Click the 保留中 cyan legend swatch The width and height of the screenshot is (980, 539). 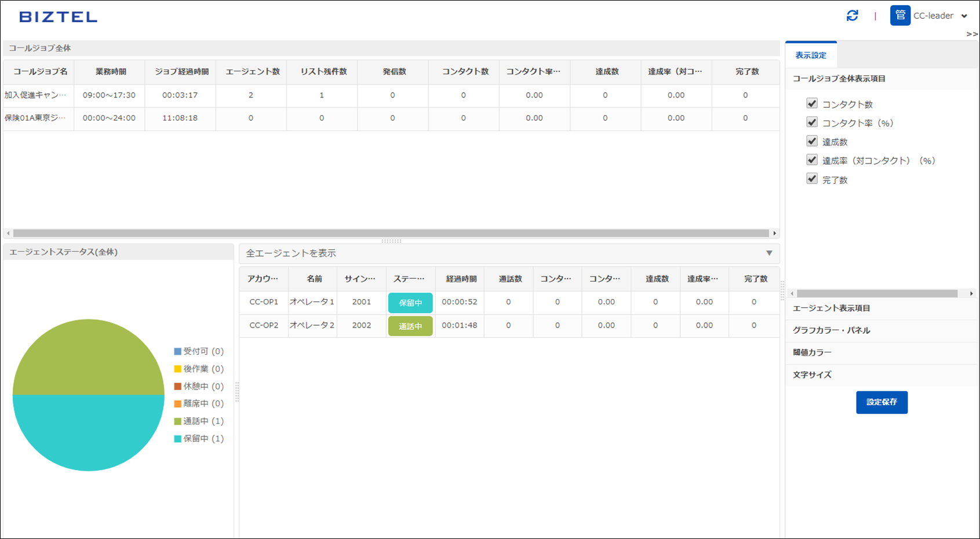(178, 439)
